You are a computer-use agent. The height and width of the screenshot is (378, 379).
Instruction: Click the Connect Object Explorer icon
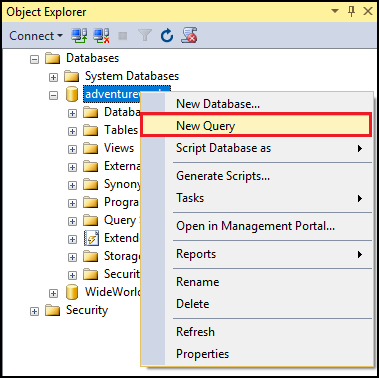click(79, 36)
